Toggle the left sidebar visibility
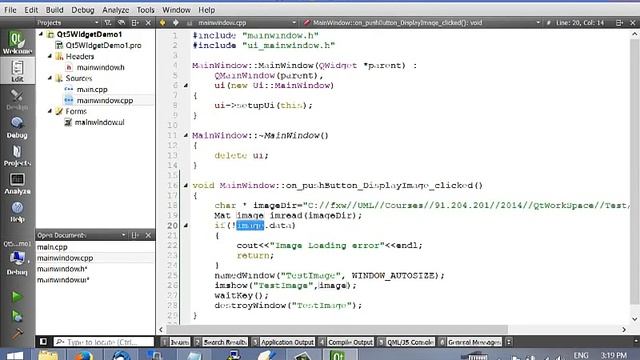This screenshot has height=360, width=640. tap(43, 341)
